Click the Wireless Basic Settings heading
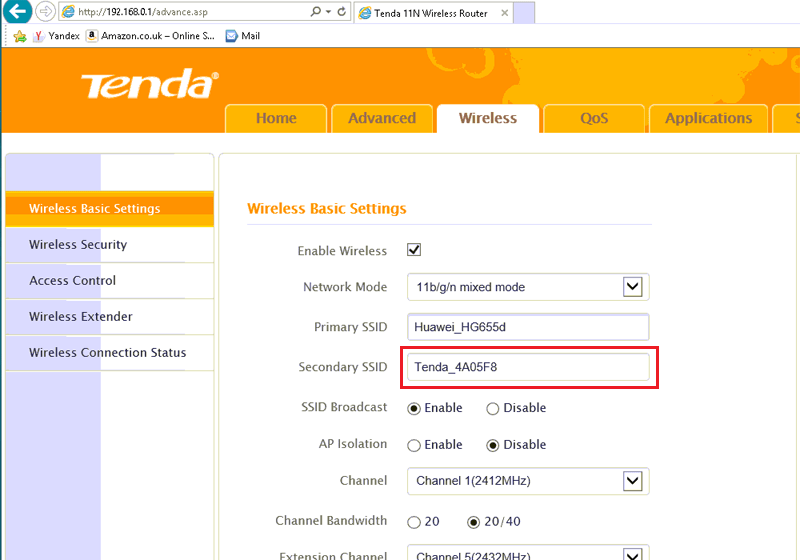Viewport: 800px width, 560px height. (327, 209)
